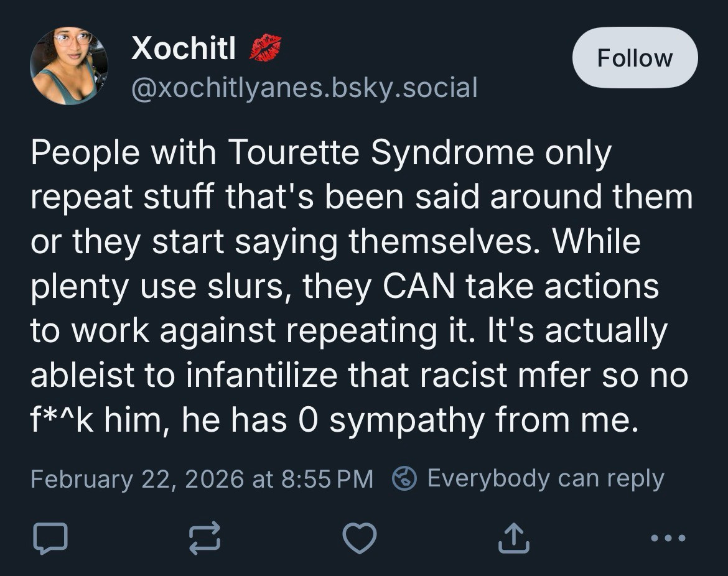Viewport: 728px width, 576px height.
Task: Click the 'Everybody can reply' label
Action: [x=546, y=478]
